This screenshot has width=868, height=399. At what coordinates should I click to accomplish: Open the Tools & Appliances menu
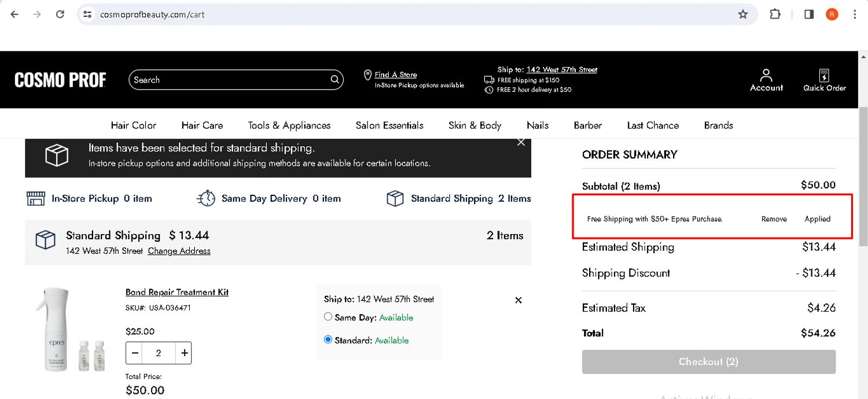289,125
